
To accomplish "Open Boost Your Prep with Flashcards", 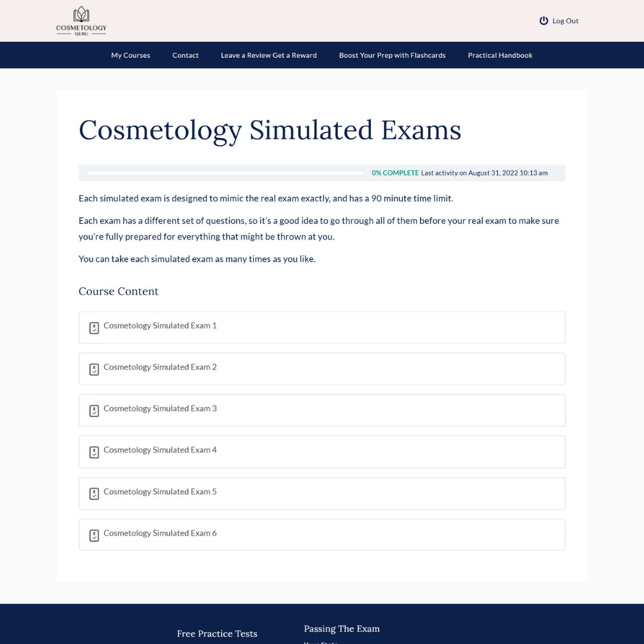I will pos(392,55).
